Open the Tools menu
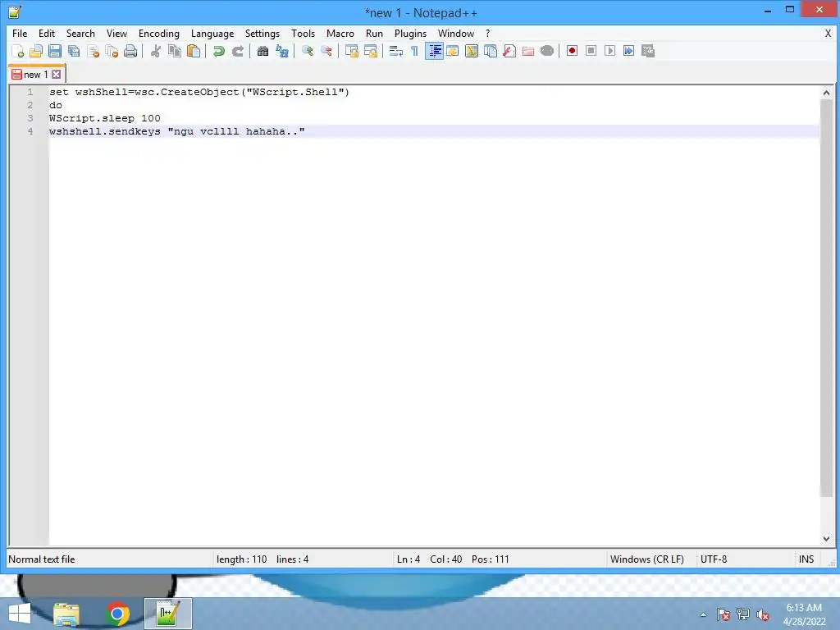Screen dimensions: 840x630 pyautogui.click(x=304, y=33)
